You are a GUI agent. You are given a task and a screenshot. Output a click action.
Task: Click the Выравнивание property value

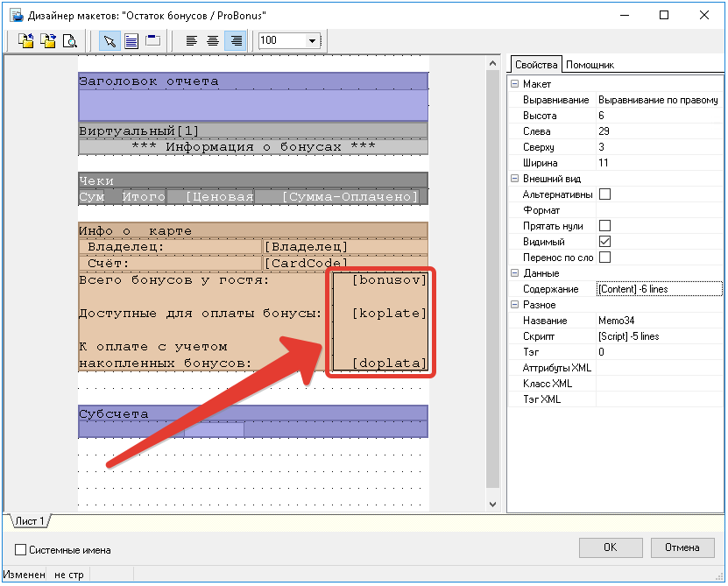(x=660, y=100)
